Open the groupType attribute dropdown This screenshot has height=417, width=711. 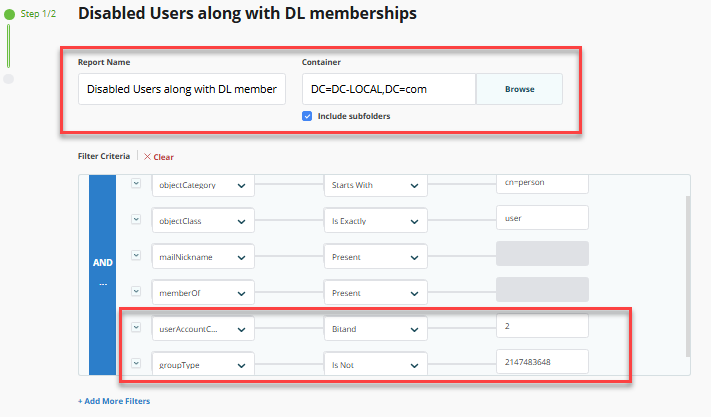coord(202,365)
